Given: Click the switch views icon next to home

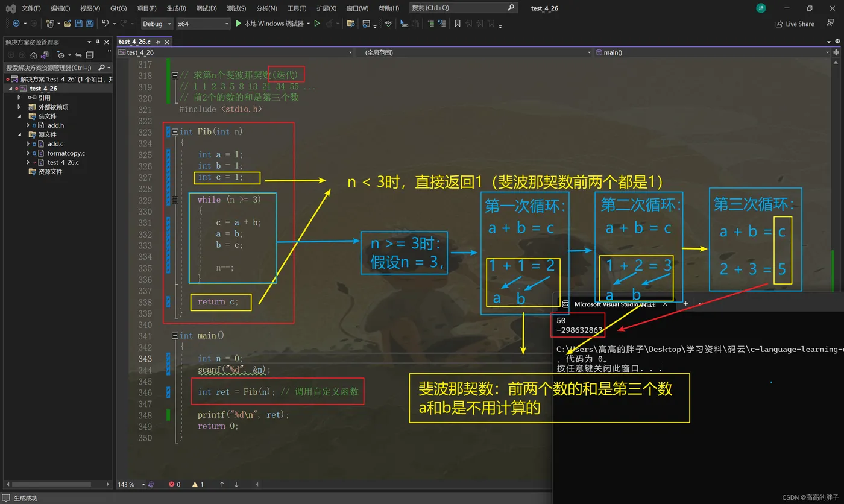Looking at the screenshot, I should [45, 55].
